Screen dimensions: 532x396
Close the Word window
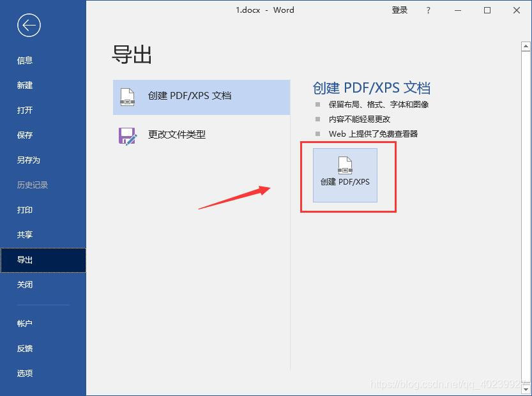tap(517, 10)
